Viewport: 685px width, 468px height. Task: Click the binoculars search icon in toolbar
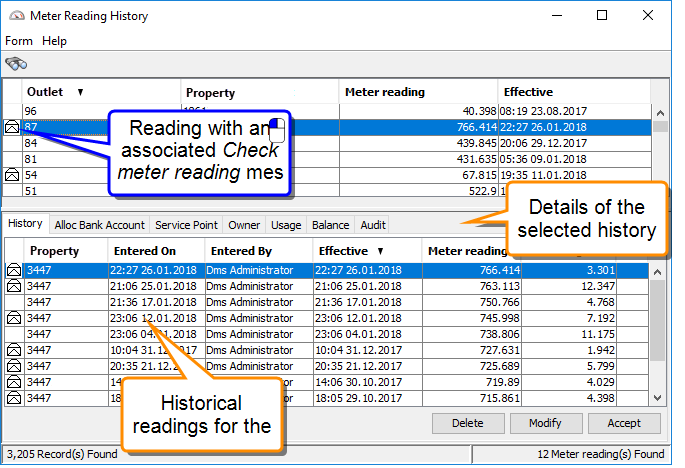16,64
